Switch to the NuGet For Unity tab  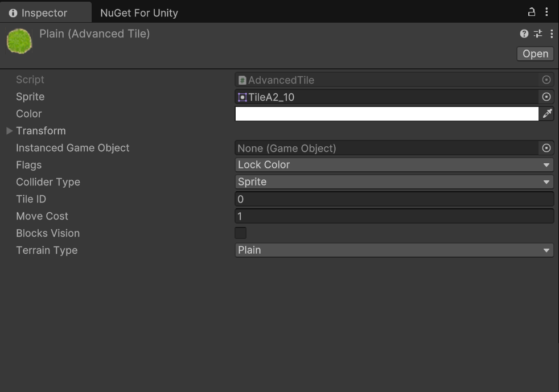pos(139,13)
